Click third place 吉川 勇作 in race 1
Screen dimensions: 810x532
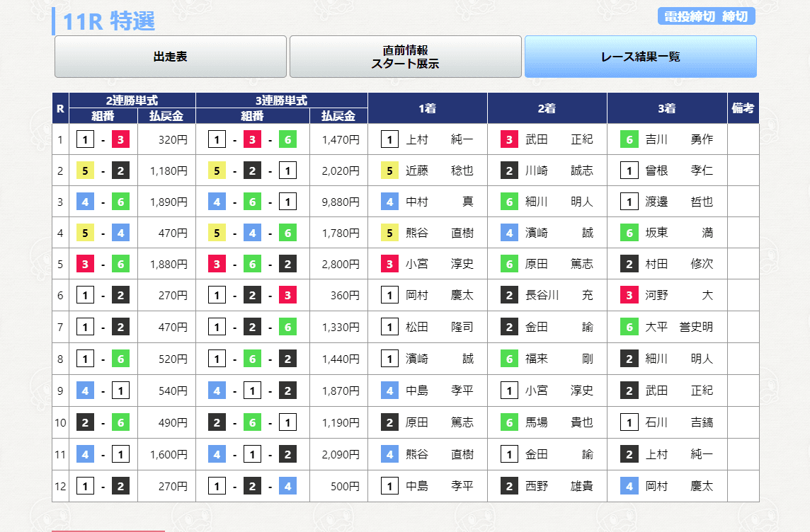pyautogui.click(x=679, y=140)
